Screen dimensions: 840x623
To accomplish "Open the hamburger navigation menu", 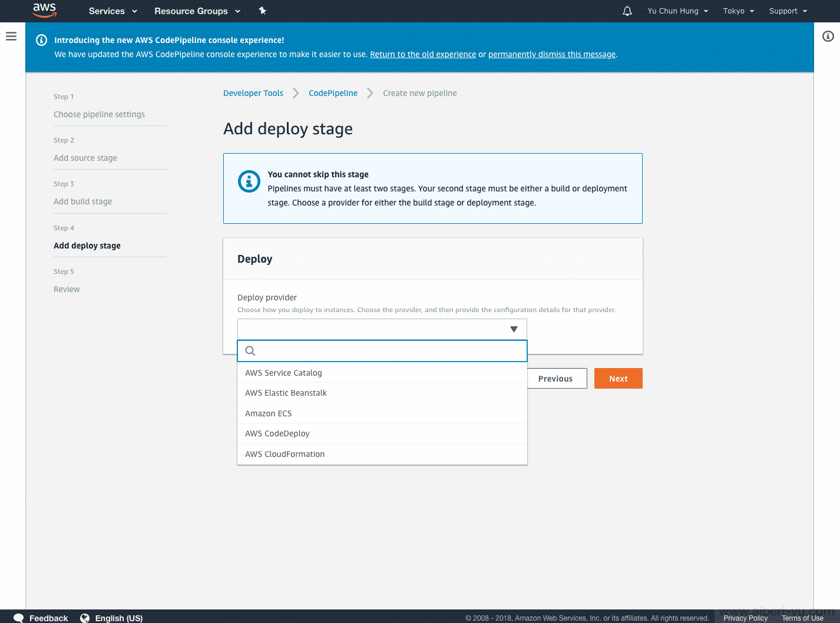I will pyautogui.click(x=11, y=37).
